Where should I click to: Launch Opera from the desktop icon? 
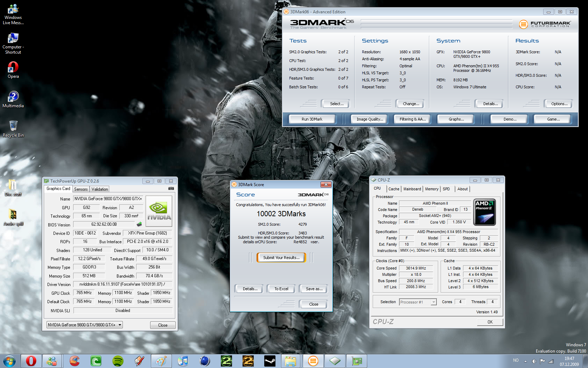coord(13,70)
